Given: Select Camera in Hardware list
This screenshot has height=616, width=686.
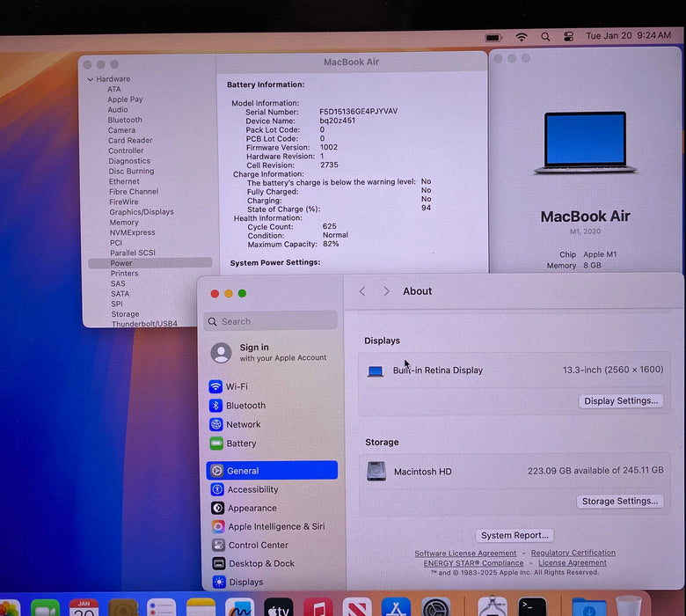Looking at the screenshot, I should pos(121,130).
